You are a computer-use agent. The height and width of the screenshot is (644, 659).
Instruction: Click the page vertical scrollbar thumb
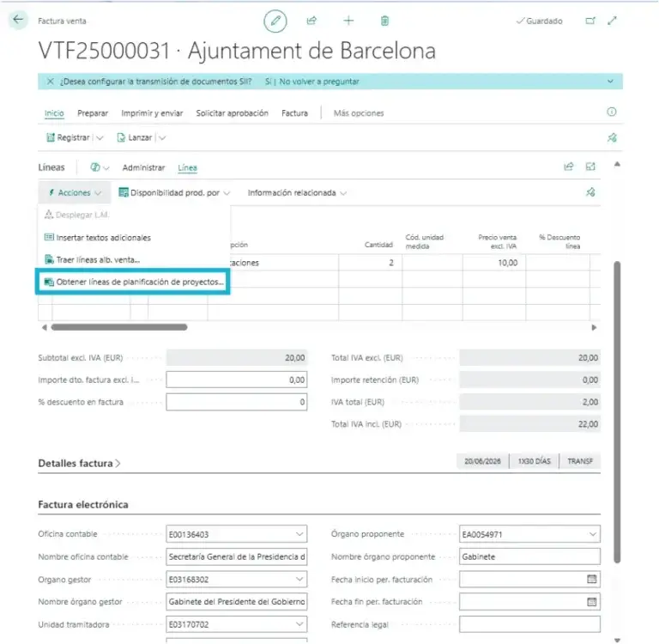point(617,412)
